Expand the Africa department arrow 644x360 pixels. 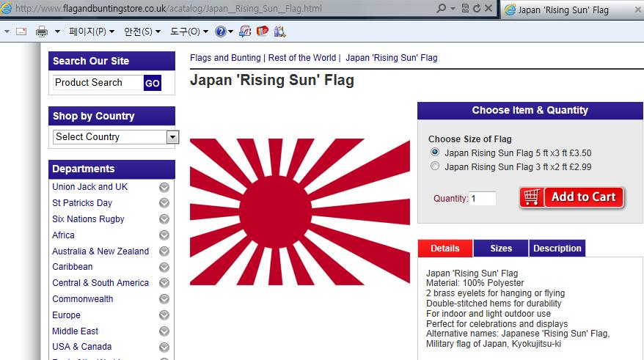(x=164, y=235)
